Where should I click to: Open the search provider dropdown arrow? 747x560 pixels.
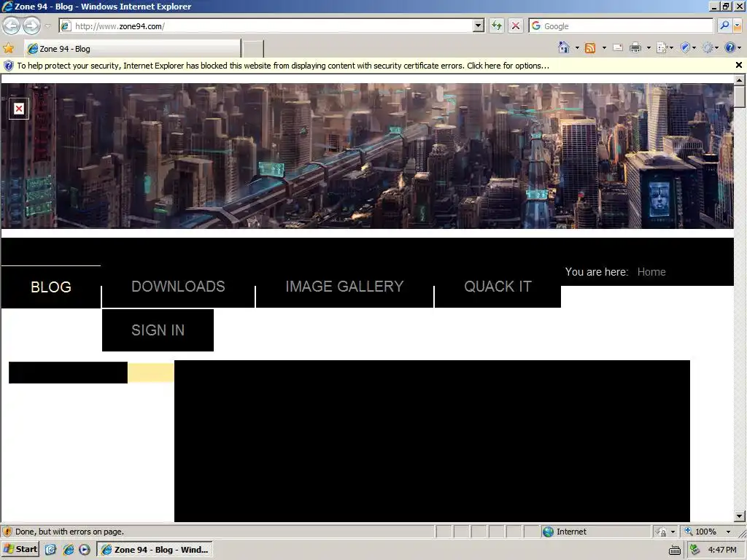pos(738,26)
